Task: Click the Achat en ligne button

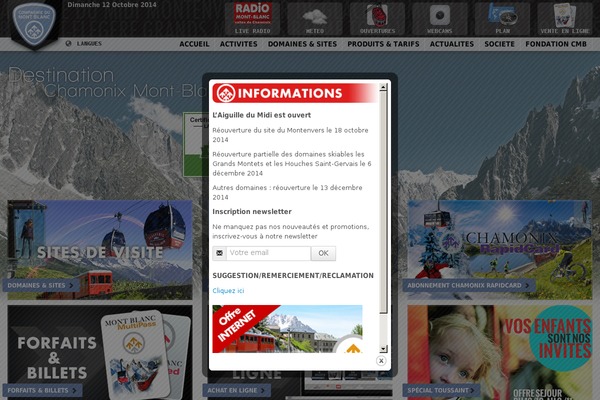Action: tap(236, 390)
